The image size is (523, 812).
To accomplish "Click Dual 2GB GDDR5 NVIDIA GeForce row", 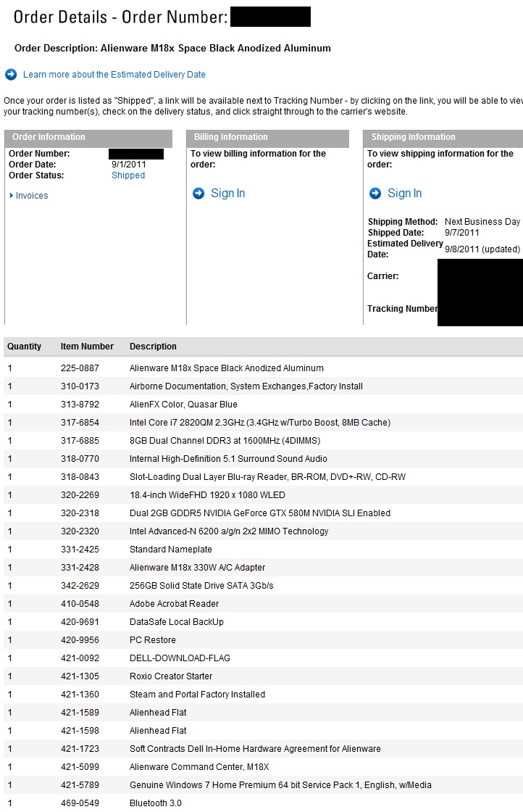I will (263, 513).
